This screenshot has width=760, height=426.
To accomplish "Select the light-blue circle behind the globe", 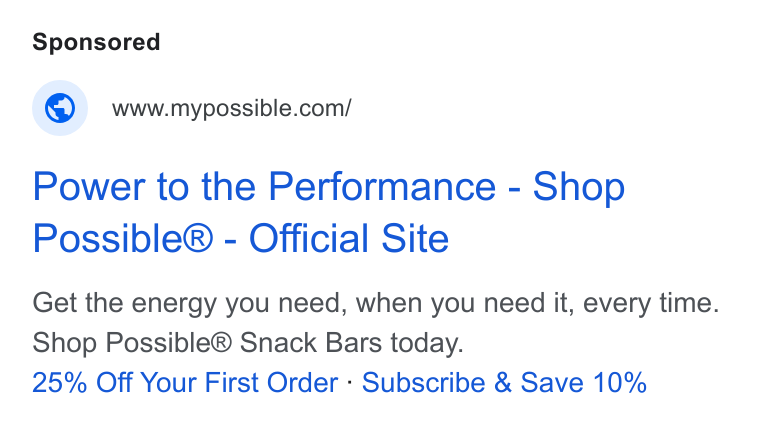I will (x=60, y=108).
